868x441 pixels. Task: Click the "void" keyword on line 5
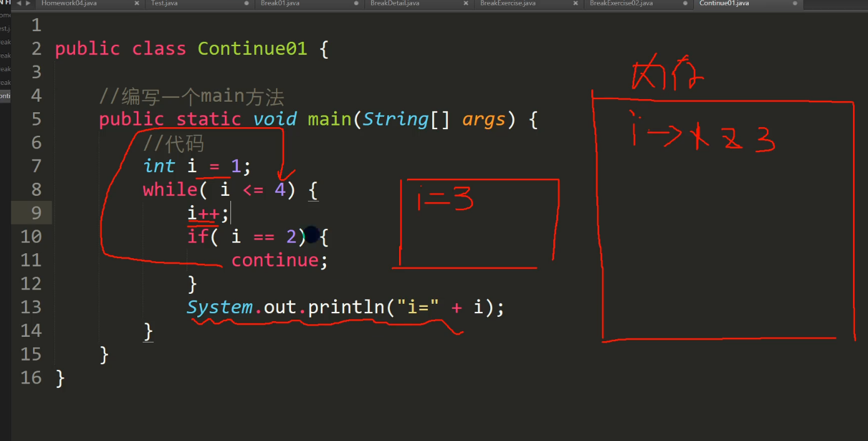[274, 119]
